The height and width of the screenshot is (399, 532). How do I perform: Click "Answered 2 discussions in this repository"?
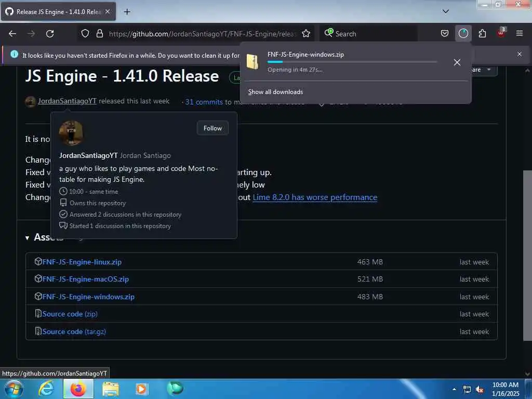click(125, 215)
